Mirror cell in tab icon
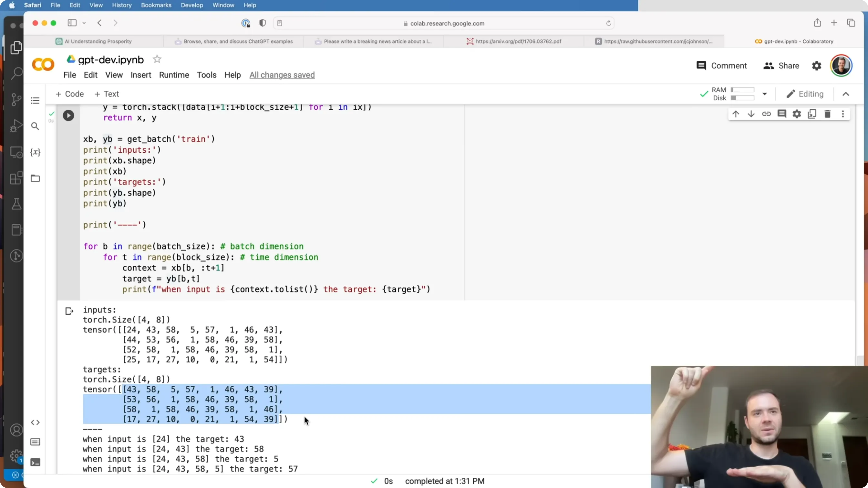The image size is (868, 488). (812, 114)
